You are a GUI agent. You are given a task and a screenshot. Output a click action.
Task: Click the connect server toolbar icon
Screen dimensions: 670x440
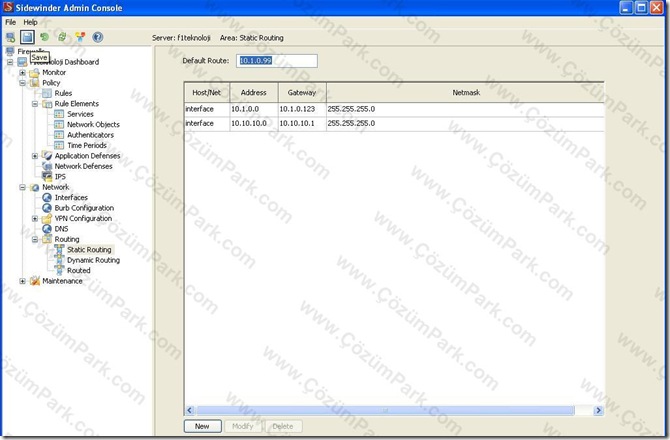[10, 37]
